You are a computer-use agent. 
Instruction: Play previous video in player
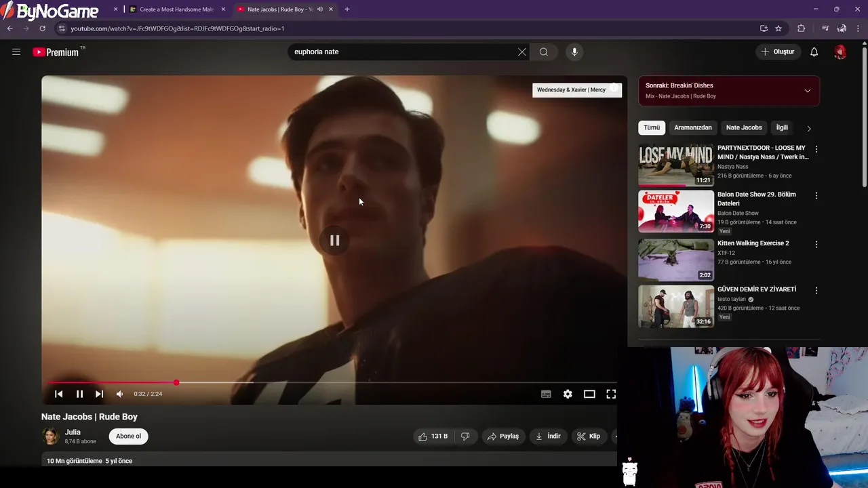[59, 394]
